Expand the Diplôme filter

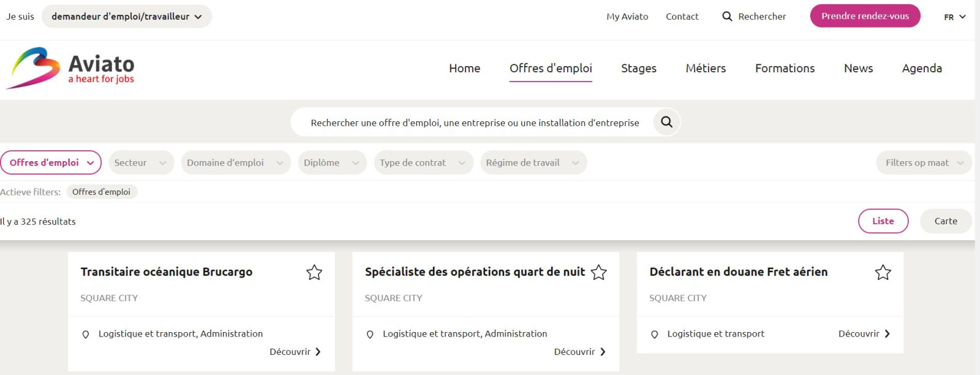click(x=332, y=162)
